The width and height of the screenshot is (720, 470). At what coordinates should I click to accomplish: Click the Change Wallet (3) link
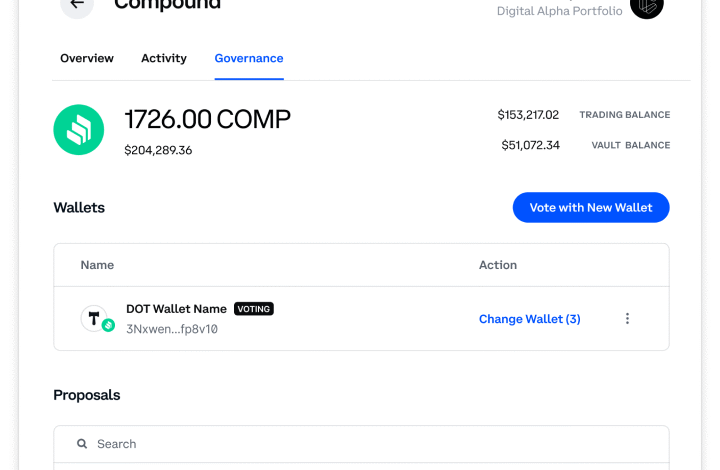pyautogui.click(x=529, y=319)
